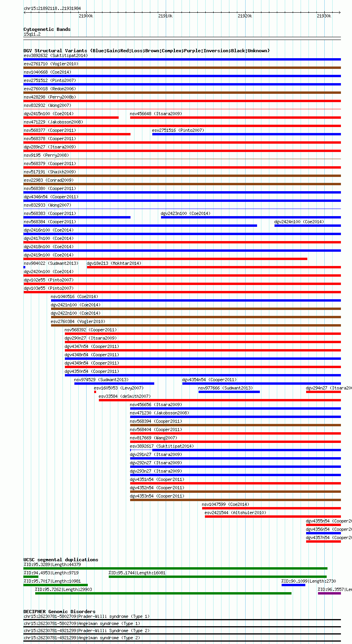Select the nsv977666 (Sudmant2013) label
The width and height of the screenshot is (352, 644).
pyautogui.click(x=225, y=388)
